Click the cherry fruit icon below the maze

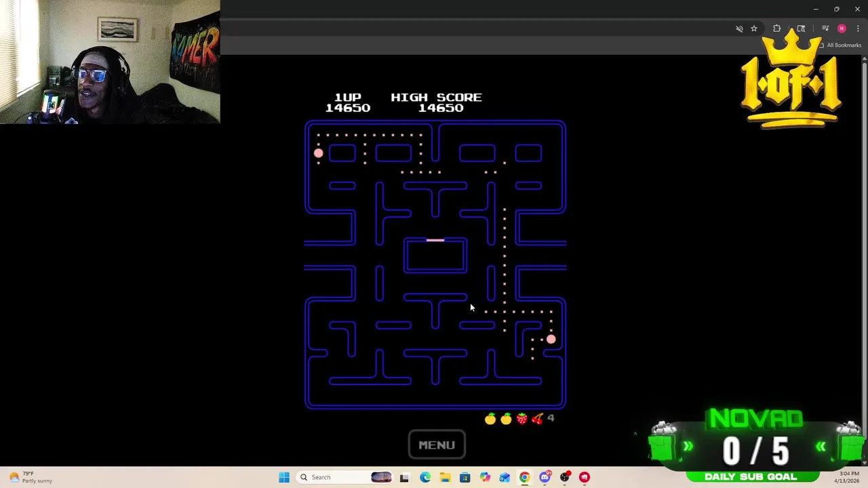click(537, 419)
